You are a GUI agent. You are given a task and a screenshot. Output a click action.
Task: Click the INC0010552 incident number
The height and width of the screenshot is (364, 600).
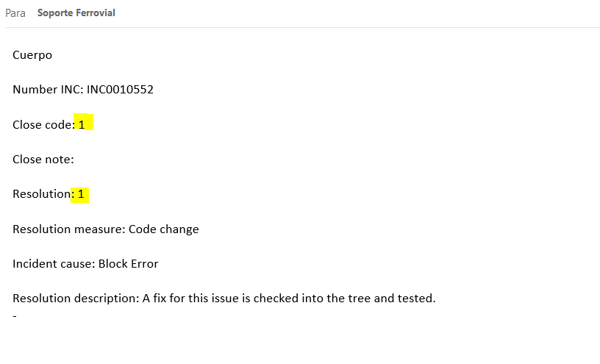point(120,90)
